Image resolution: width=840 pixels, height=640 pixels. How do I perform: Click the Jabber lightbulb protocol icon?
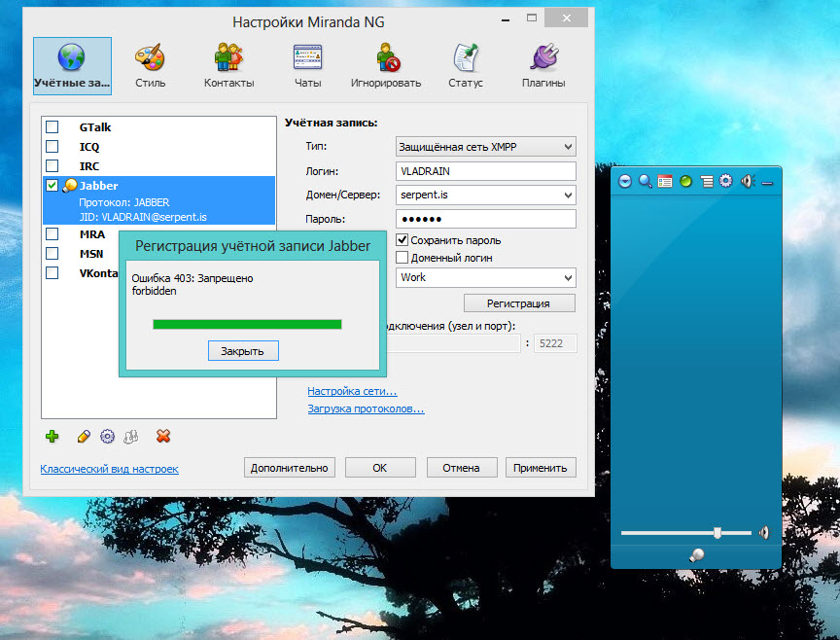[69, 186]
